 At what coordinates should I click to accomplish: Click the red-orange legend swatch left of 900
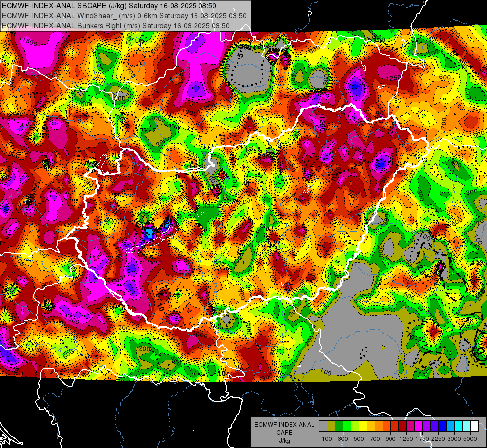[387, 426]
